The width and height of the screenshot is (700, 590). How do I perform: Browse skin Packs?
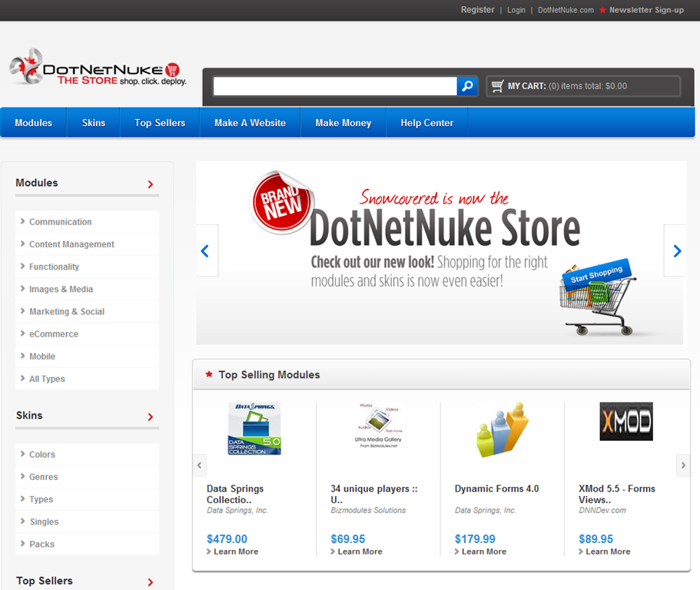point(87,544)
